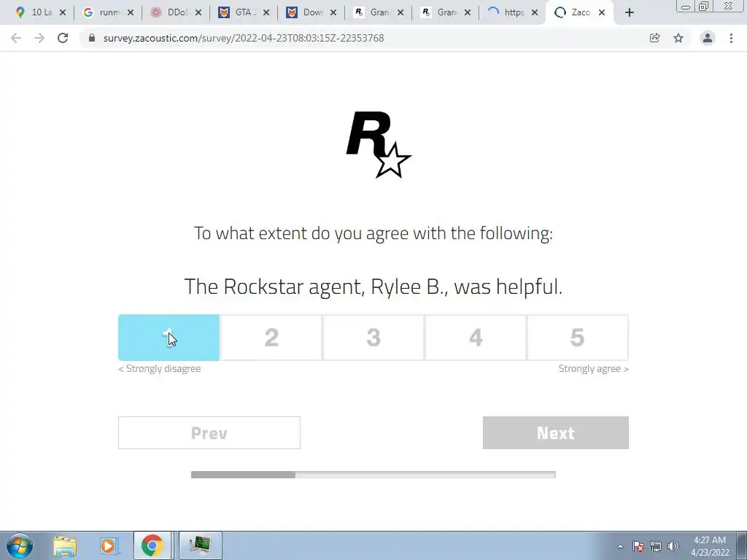
Task: Go forward in browser history
Action: pos(39,38)
